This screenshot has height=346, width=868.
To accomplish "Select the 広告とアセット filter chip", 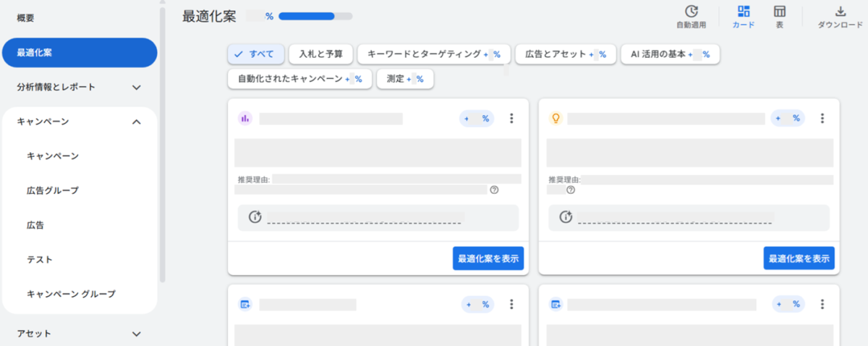I will pyautogui.click(x=566, y=54).
